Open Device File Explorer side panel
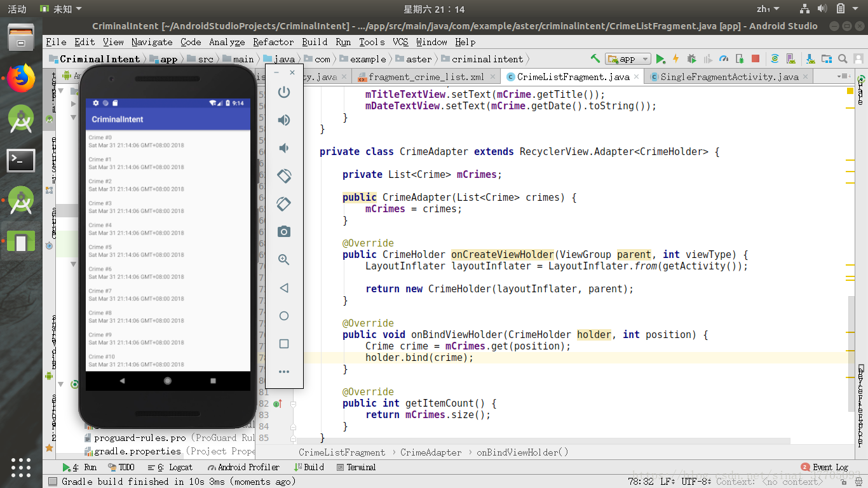 [861, 405]
